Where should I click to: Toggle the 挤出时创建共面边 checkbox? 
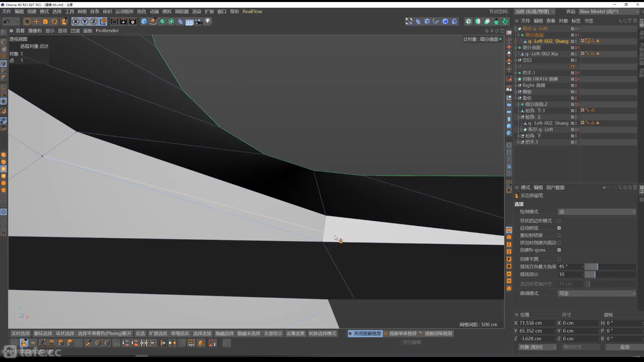click(559, 243)
